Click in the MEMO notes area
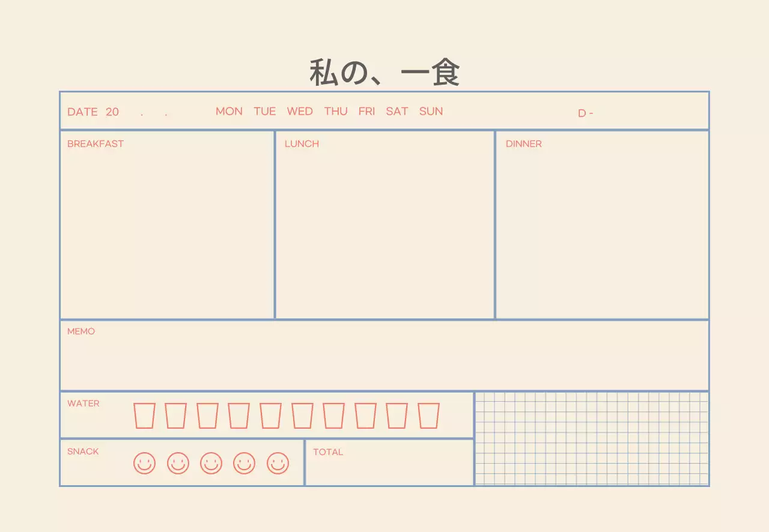The width and height of the screenshot is (769, 532). pyautogui.click(x=384, y=360)
